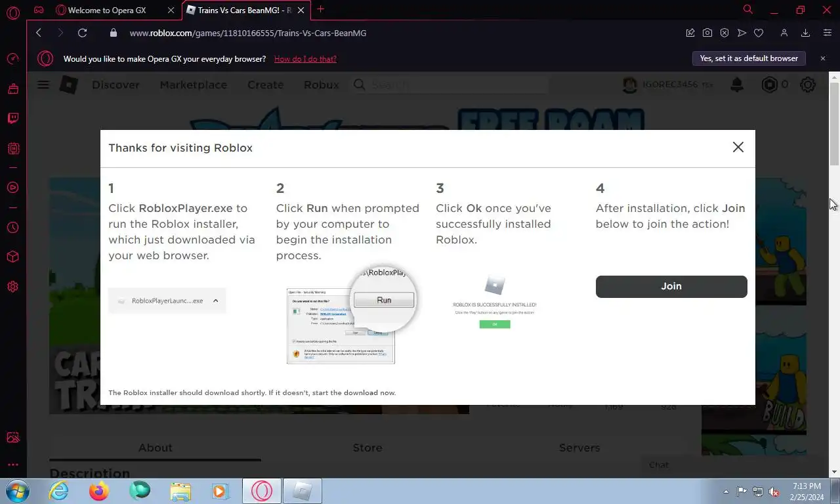View site security lock information
The image size is (840, 504).
click(x=114, y=33)
